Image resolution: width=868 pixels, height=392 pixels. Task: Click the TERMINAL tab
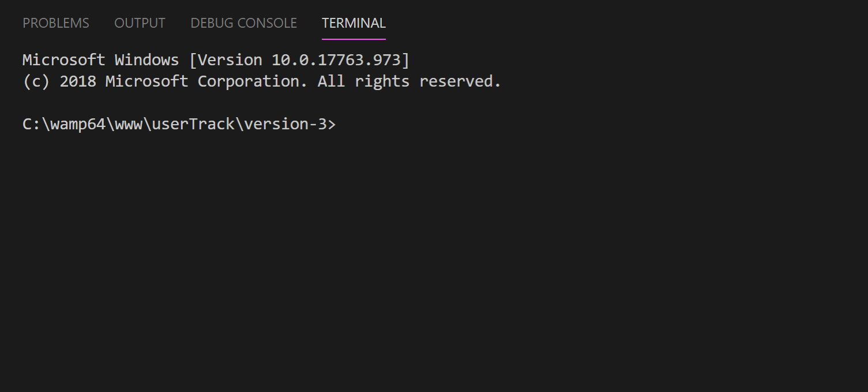[354, 23]
